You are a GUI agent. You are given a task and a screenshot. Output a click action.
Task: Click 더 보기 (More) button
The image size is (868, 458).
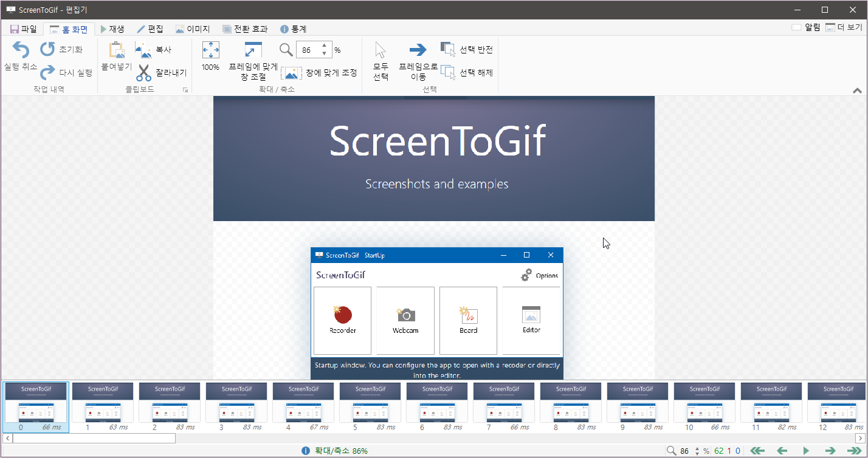844,27
